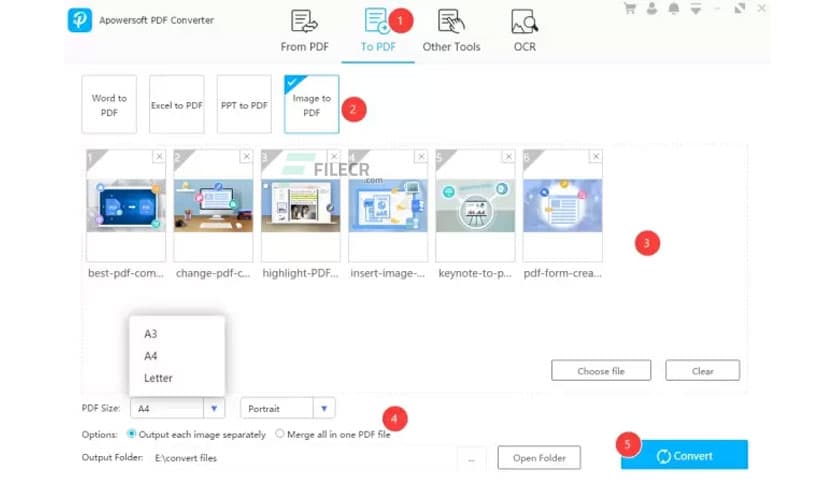Click the pdf-form-crea... file name
836x484 pixels.
pyautogui.click(x=562, y=273)
